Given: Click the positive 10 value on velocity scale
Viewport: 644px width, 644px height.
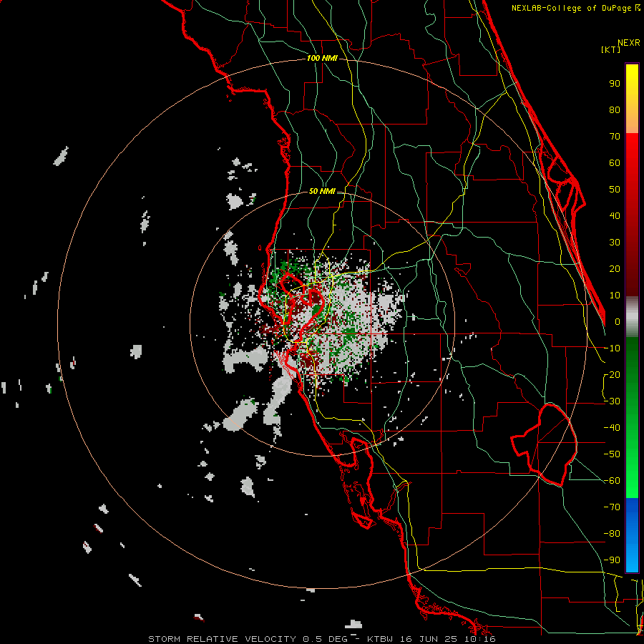Looking at the screenshot, I should [615, 296].
